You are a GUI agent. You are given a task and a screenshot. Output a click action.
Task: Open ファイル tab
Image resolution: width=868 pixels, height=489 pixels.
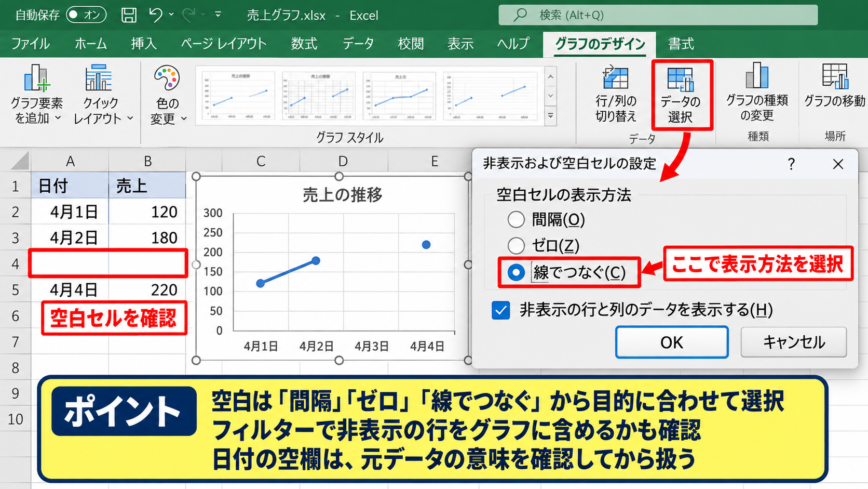(x=31, y=44)
